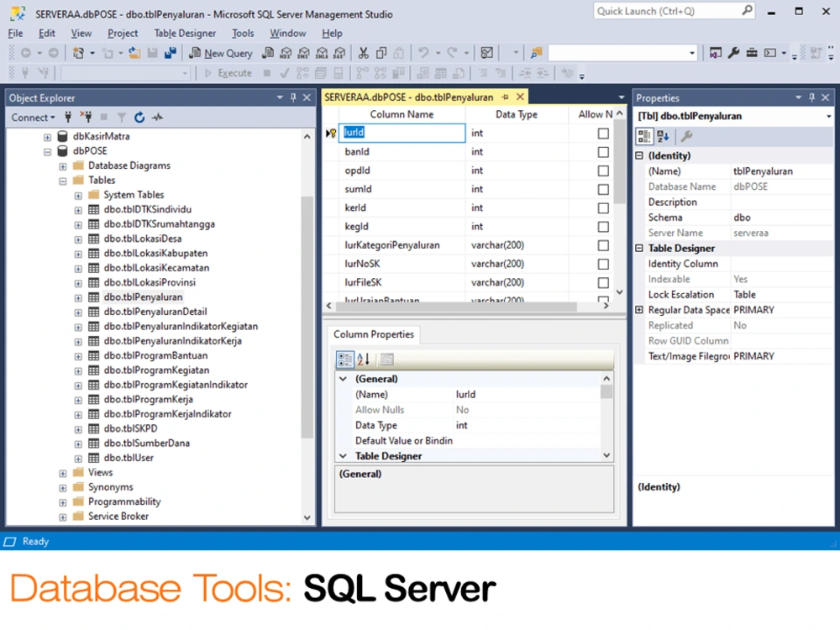Click the Cut scissors icon
Viewport: 840px width, 630px height.
363,53
